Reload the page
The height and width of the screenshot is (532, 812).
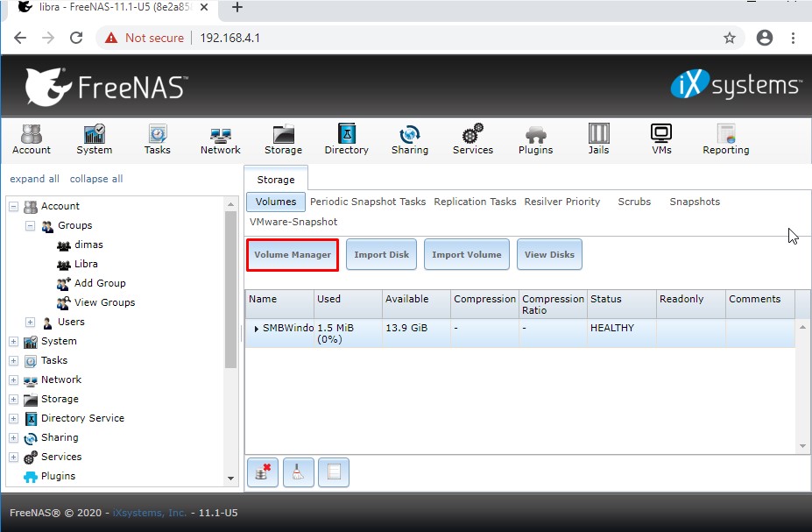[76, 38]
